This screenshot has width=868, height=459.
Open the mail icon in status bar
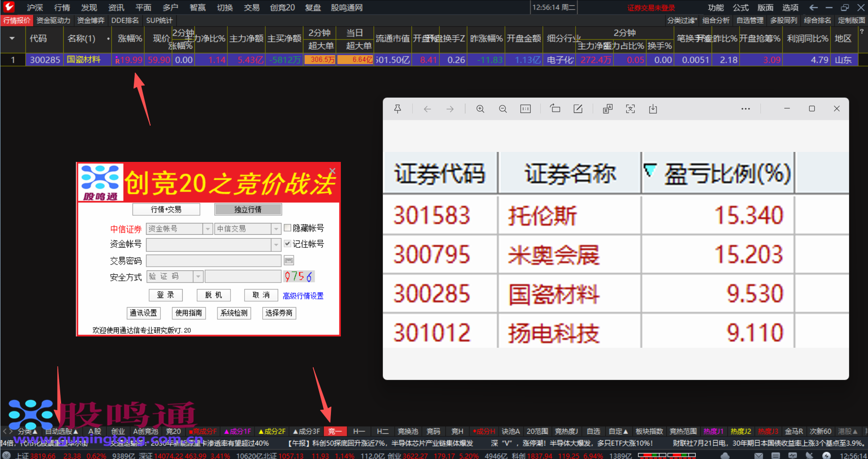pyautogui.click(x=759, y=455)
